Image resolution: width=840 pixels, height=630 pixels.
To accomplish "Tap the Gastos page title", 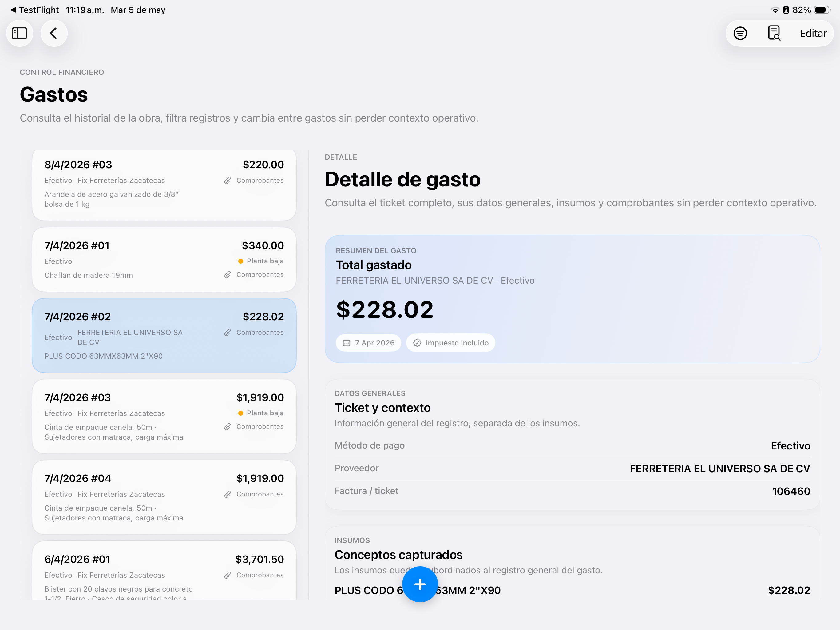I will tap(54, 94).
